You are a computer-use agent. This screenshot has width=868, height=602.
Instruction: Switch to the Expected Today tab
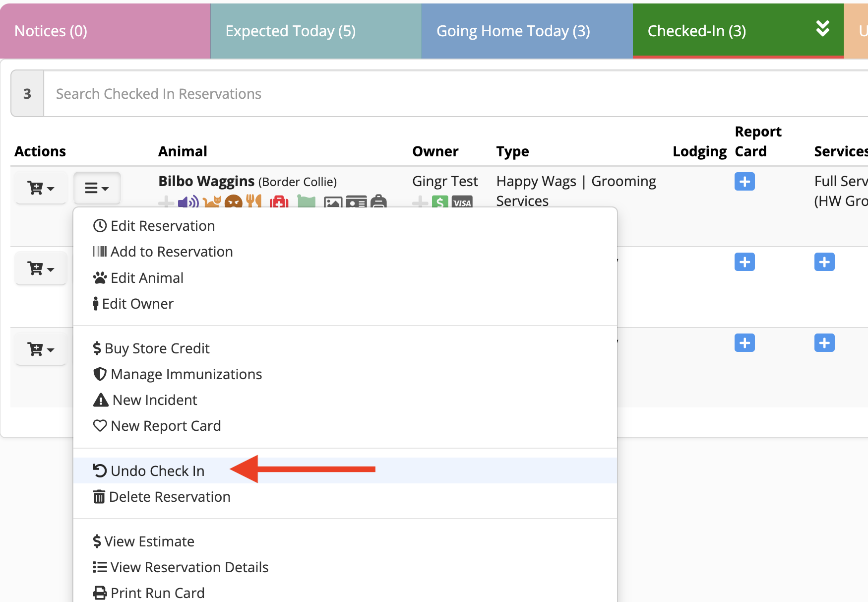click(290, 30)
